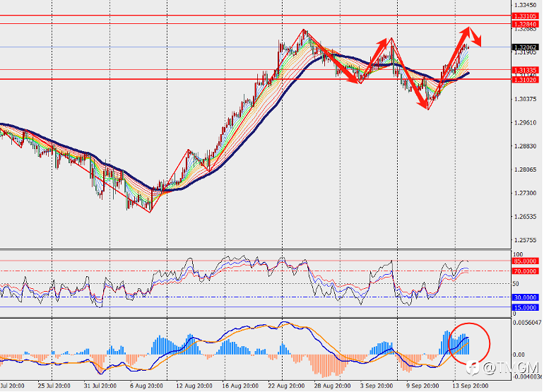Click the 1.28830 price axis value

525,146
